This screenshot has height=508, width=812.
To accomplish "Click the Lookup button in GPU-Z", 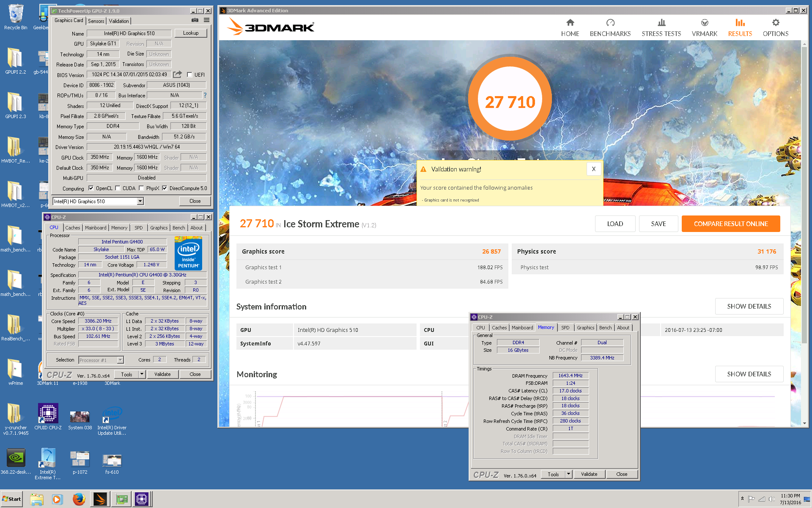I will 191,33.
